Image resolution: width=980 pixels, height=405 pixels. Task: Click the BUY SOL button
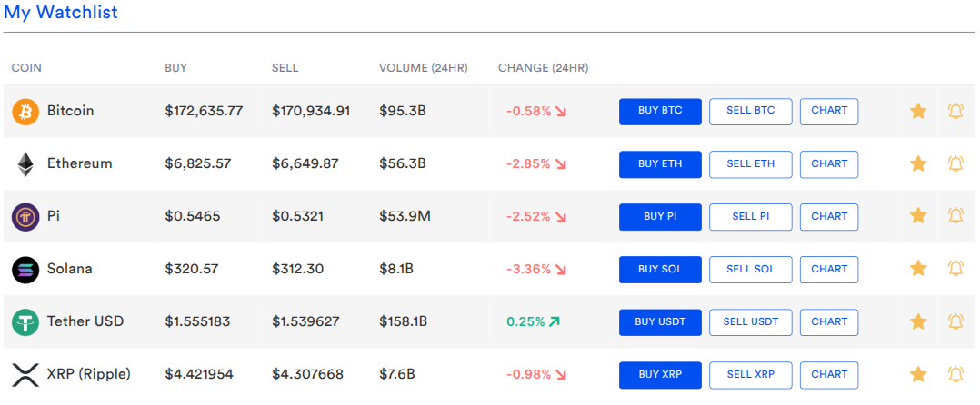(660, 270)
